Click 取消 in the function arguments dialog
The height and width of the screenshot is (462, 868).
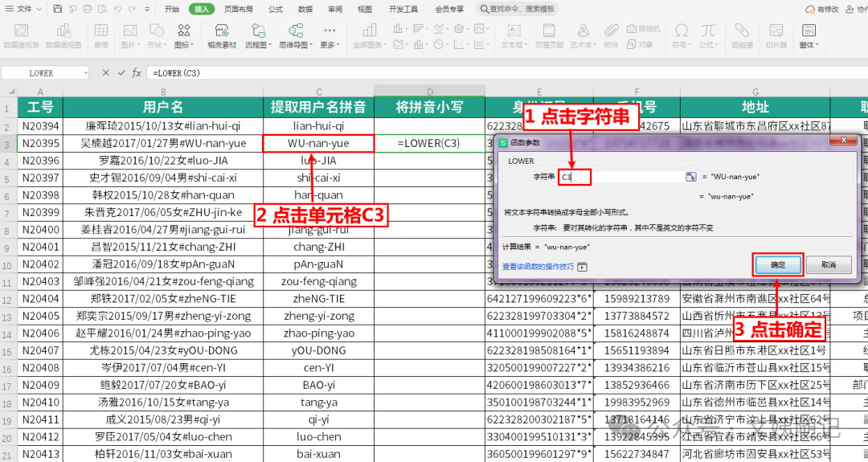tap(829, 264)
